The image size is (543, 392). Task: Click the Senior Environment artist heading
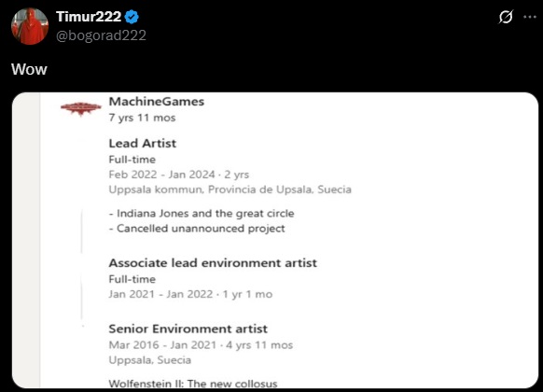[x=188, y=329]
